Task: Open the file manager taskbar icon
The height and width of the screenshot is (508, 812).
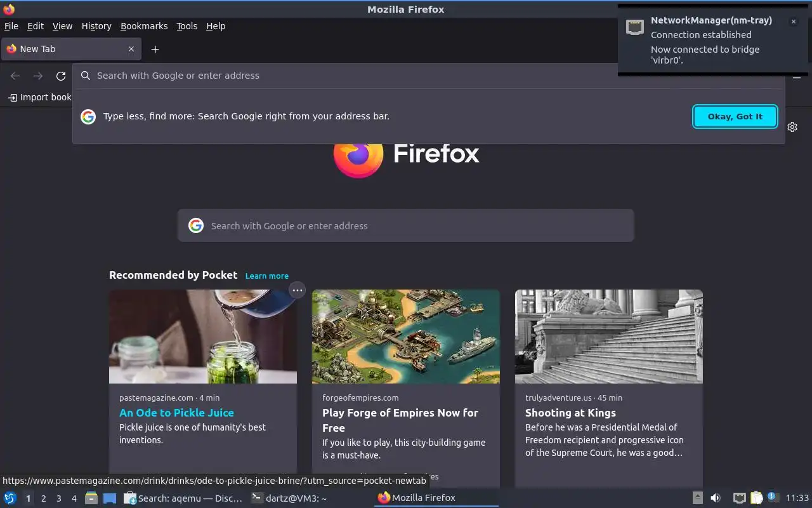Action: coord(91,498)
